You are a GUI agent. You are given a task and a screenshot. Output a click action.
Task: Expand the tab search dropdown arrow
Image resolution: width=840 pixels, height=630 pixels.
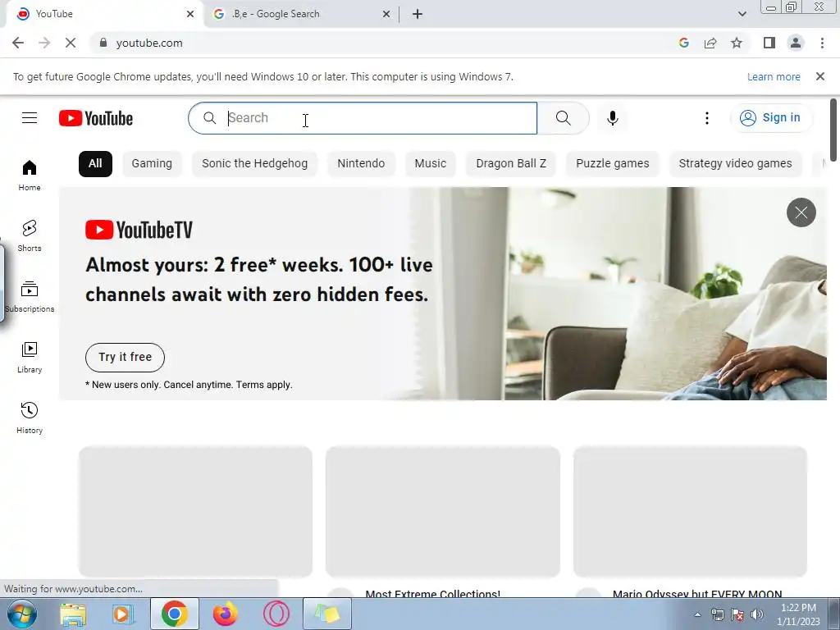coord(742,14)
